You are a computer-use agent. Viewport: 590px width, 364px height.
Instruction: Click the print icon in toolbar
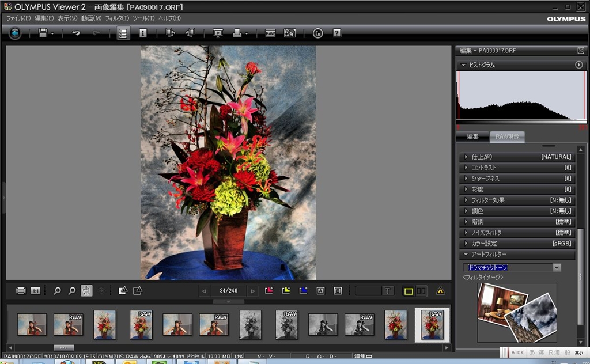(237, 33)
